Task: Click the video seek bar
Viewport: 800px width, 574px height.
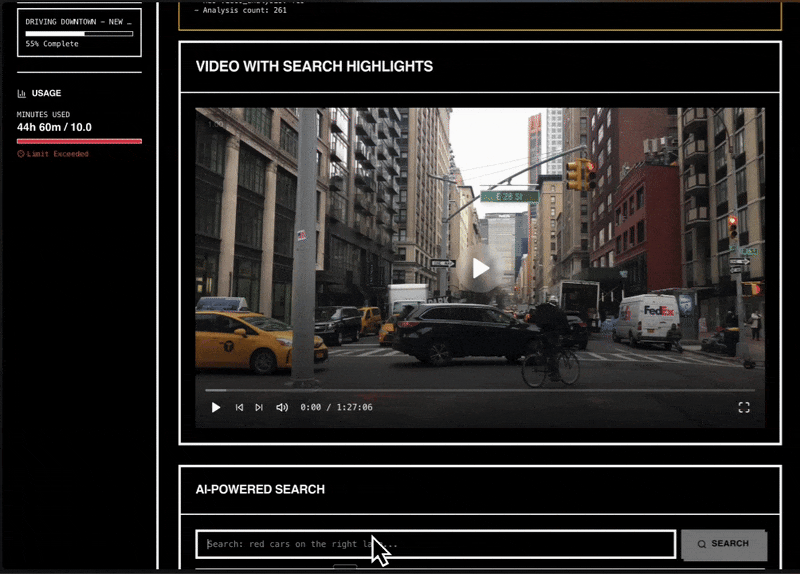Action: tap(479, 390)
